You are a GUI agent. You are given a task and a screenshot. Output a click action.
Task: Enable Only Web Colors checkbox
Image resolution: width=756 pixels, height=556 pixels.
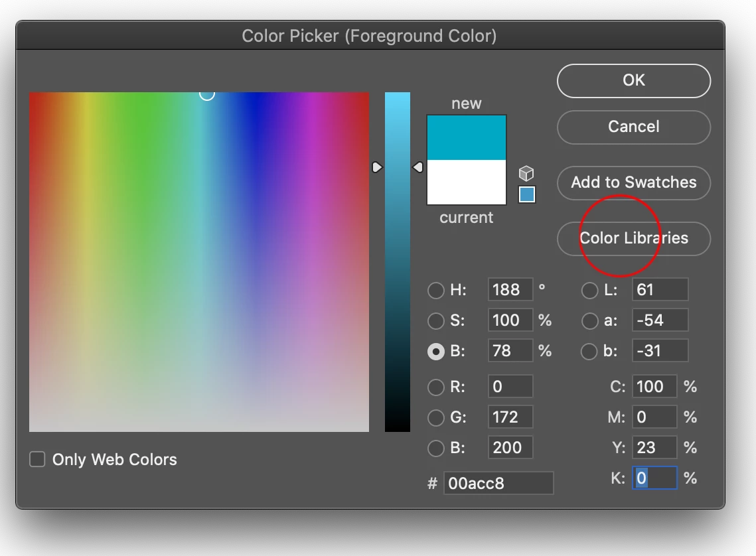pos(38,459)
